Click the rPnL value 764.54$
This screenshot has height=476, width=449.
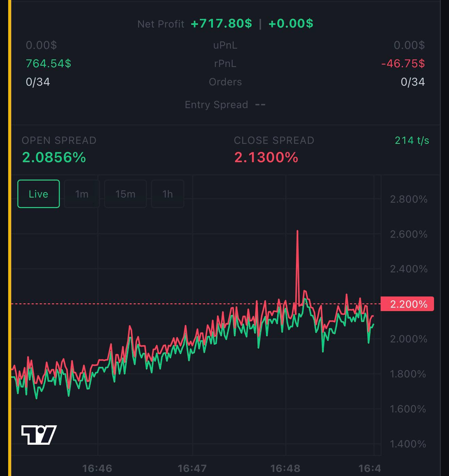click(x=48, y=63)
